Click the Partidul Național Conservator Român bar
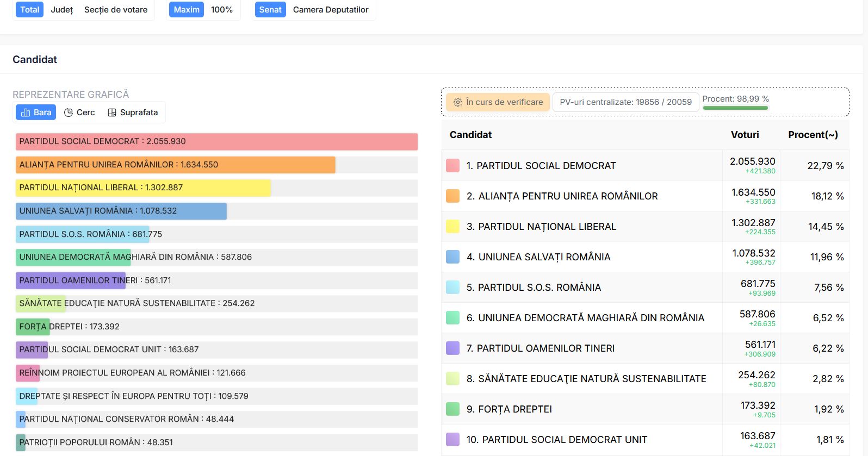Viewport: 868px width, 456px height. pyautogui.click(x=21, y=419)
